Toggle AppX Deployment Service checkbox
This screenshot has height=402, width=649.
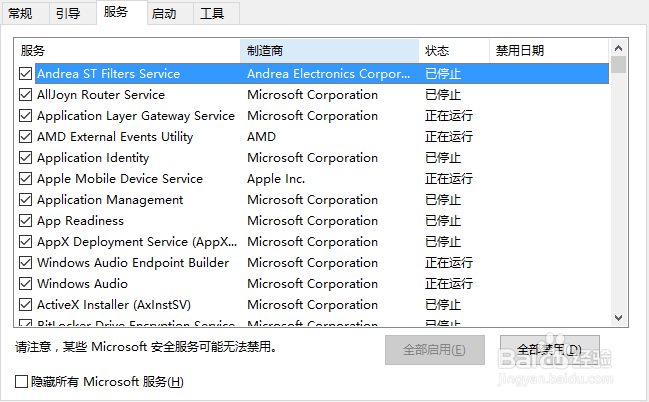pos(25,241)
